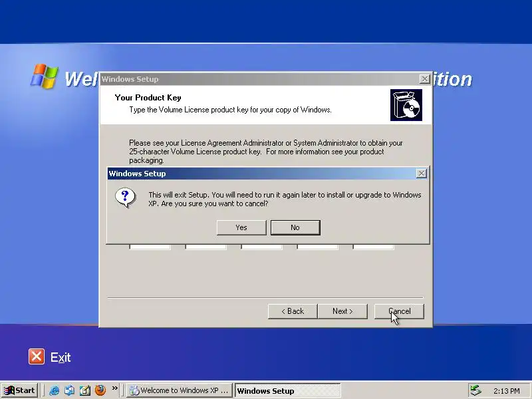Open the Start menu
Image resolution: width=532 pixels, height=399 pixels.
(19, 390)
